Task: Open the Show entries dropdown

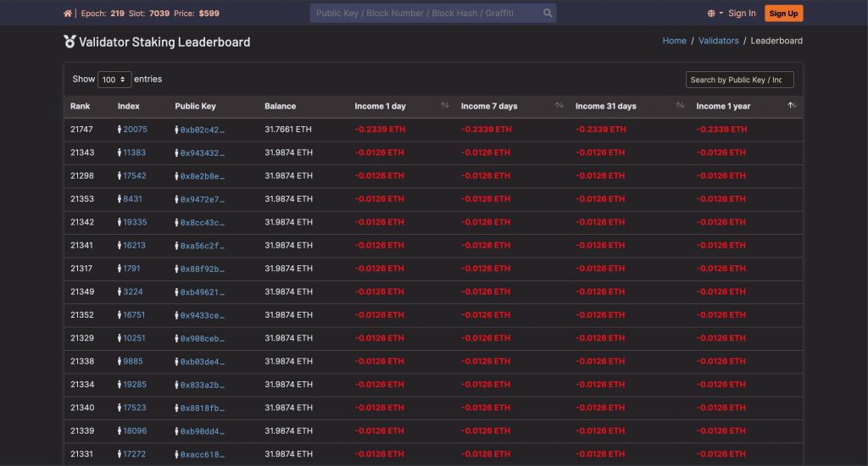Action: pyautogui.click(x=114, y=80)
